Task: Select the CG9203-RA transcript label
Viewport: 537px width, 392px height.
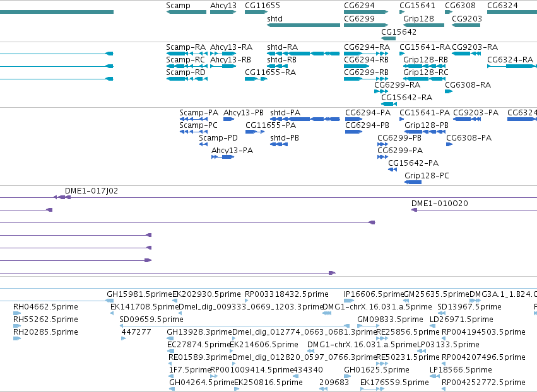Action: pyautogui.click(x=475, y=47)
